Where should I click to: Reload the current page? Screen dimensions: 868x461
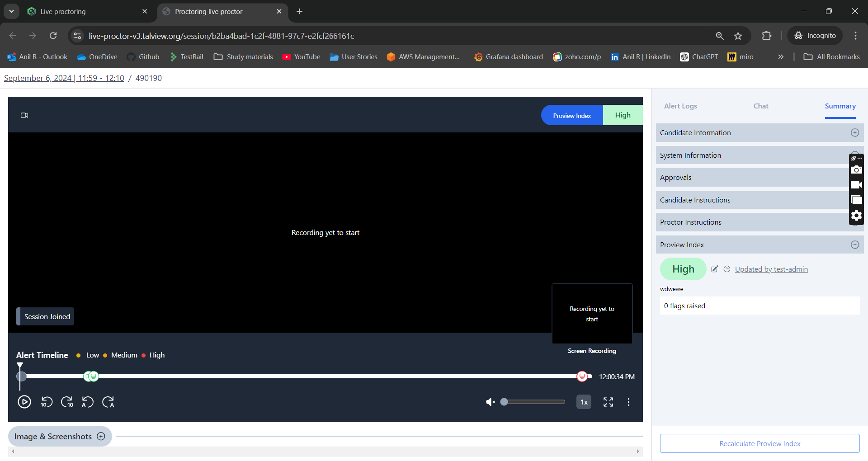(53, 36)
